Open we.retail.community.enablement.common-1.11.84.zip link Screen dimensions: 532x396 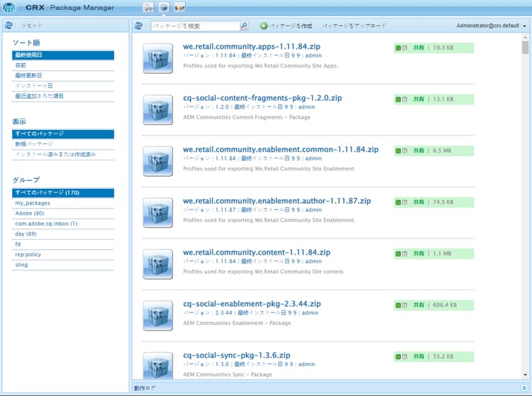pos(281,149)
